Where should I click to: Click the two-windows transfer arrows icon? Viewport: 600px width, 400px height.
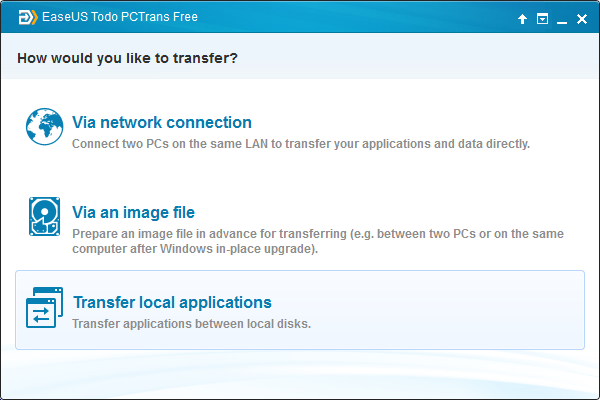pos(44,307)
